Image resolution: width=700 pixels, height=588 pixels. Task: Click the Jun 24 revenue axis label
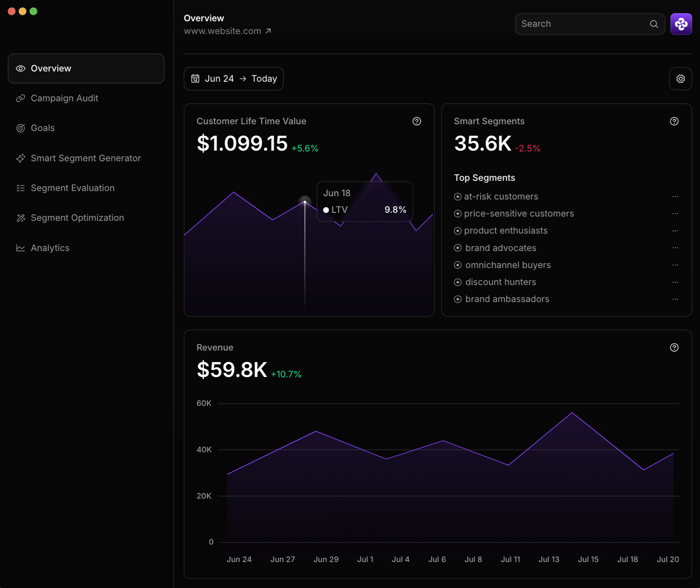239,559
